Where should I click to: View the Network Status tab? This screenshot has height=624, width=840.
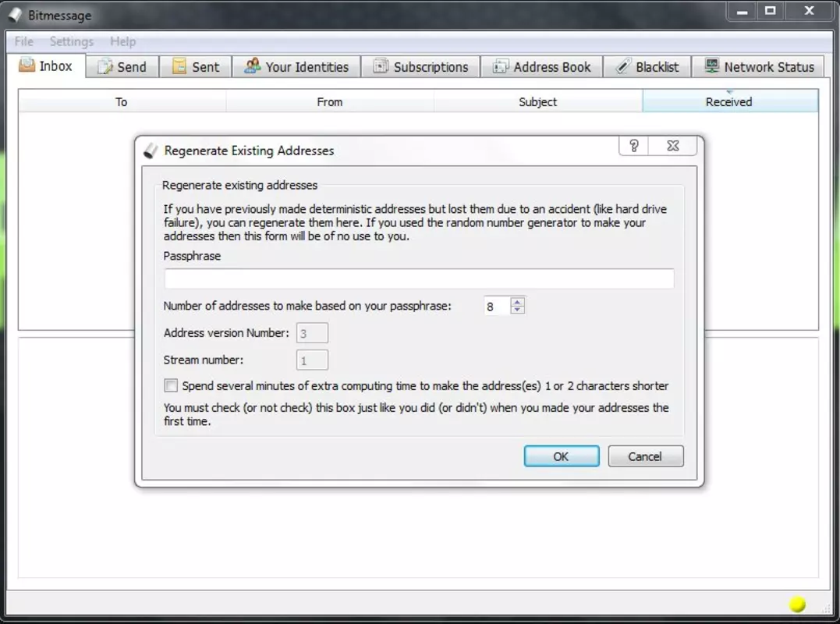(758, 67)
